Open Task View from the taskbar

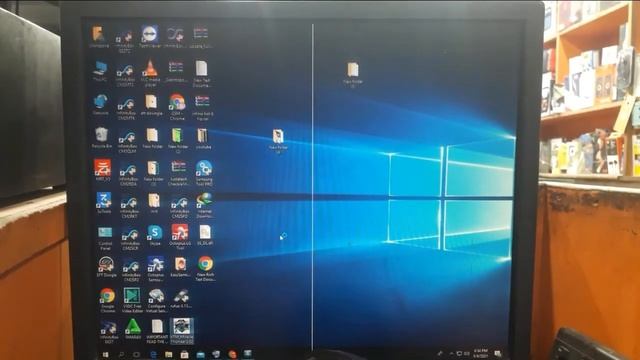tap(137, 355)
